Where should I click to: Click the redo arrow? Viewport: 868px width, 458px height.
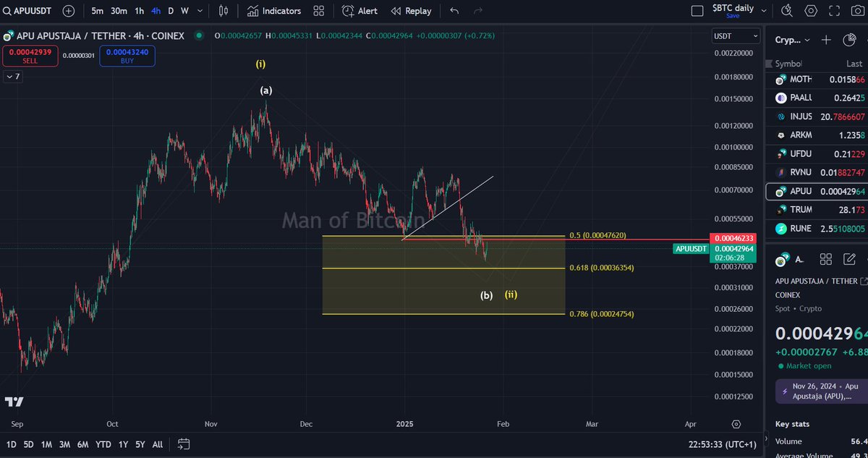pos(477,11)
